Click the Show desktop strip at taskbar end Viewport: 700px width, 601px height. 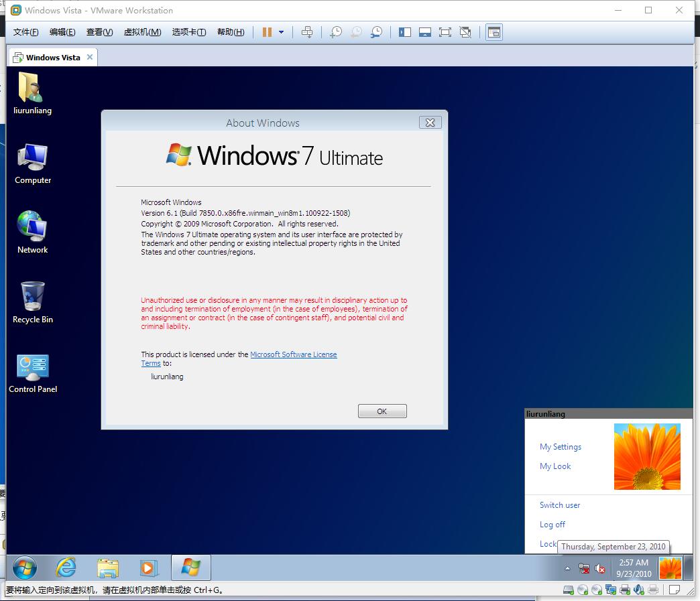pos(687,568)
